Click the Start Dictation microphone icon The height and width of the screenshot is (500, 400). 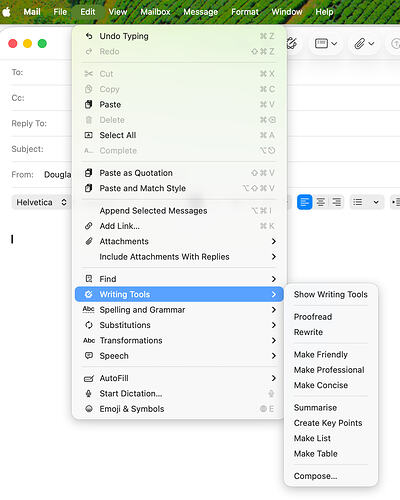tap(89, 393)
